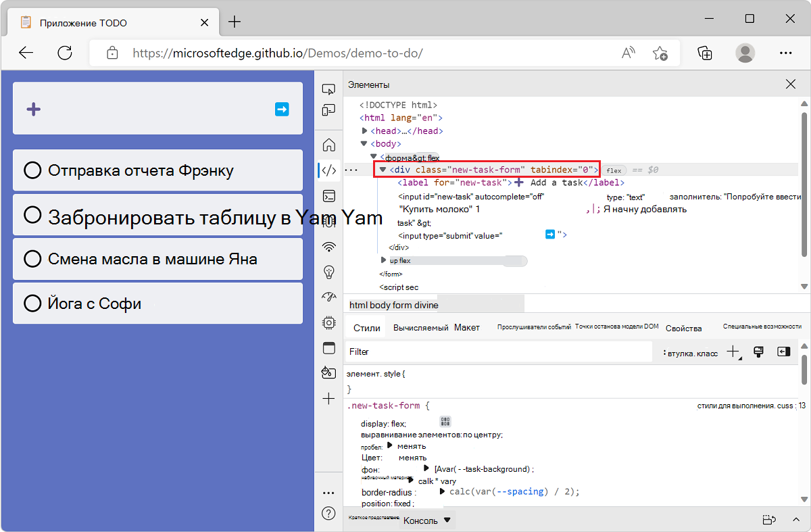
Task: Click the plus icon to add more tools
Action: click(328, 399)
